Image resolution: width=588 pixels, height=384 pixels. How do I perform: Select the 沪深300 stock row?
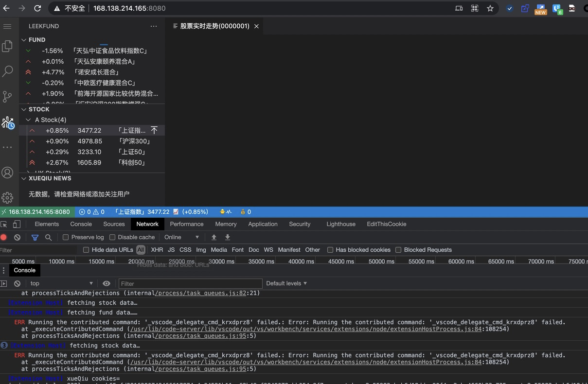click(92, 141)
